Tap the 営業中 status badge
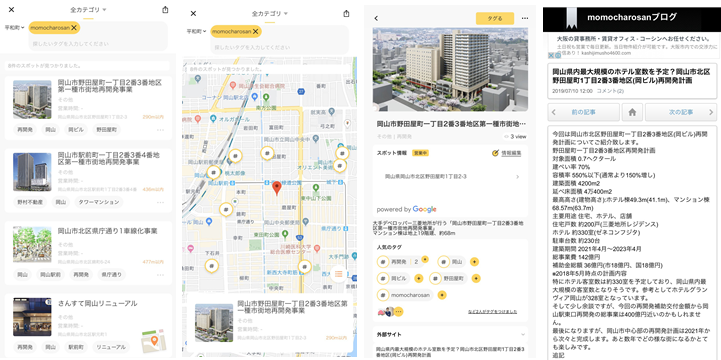 click(x=420, y=153)
